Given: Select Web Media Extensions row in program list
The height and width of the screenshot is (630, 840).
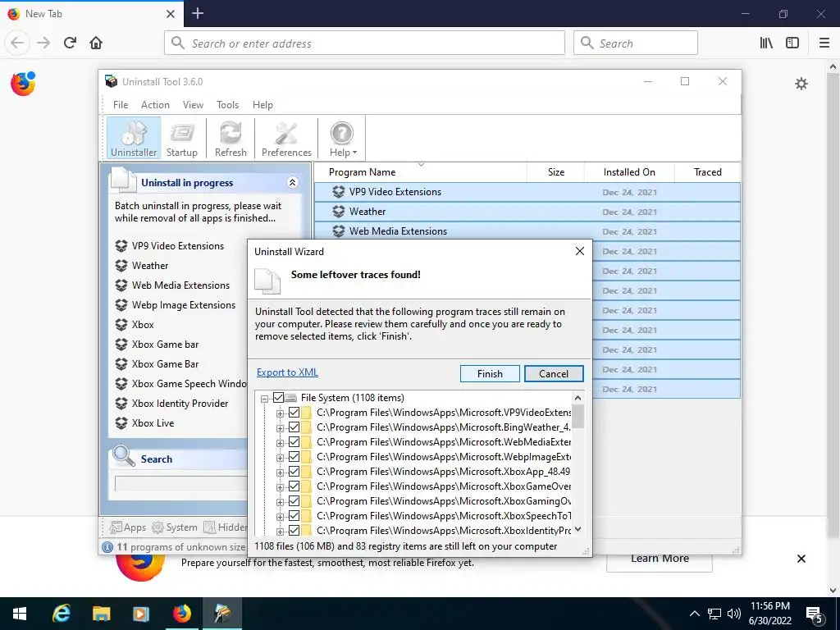Looking at the screenshot, I should (x=527, y=231).
